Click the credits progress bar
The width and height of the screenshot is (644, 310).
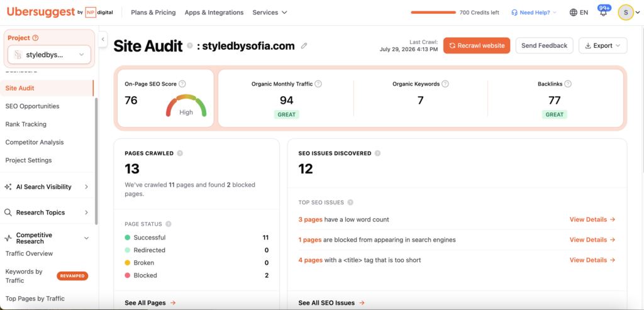pyautogui.click(x=433, y=13)
